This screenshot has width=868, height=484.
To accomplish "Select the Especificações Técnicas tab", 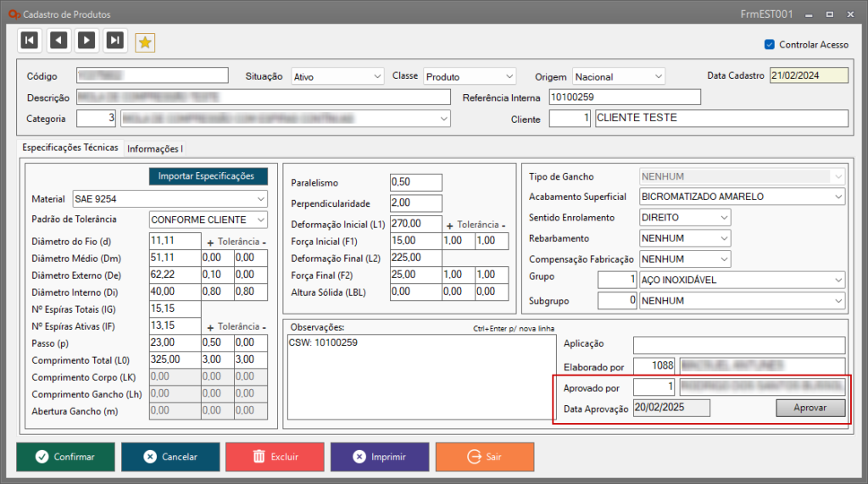I will pos(70,147).
